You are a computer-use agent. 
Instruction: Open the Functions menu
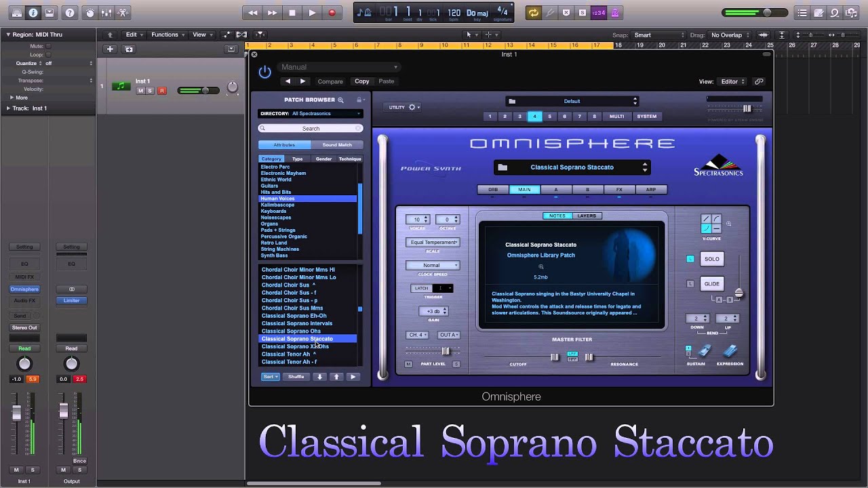coord(167,35)
